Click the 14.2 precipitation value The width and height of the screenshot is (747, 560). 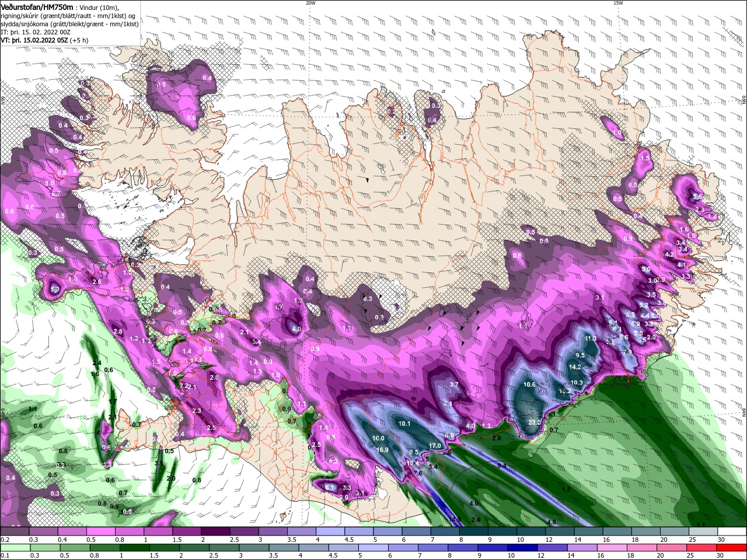pos(575,367)
